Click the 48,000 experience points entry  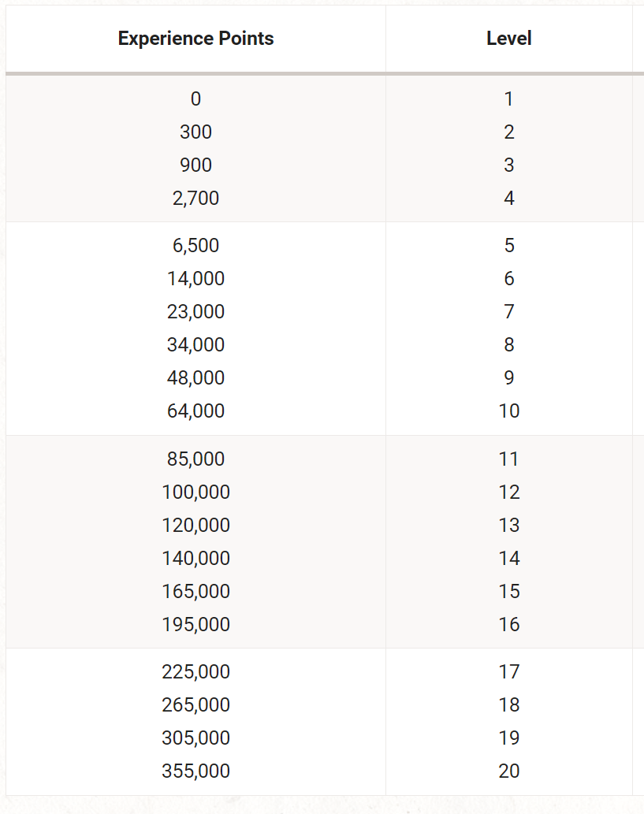point(195,378)
